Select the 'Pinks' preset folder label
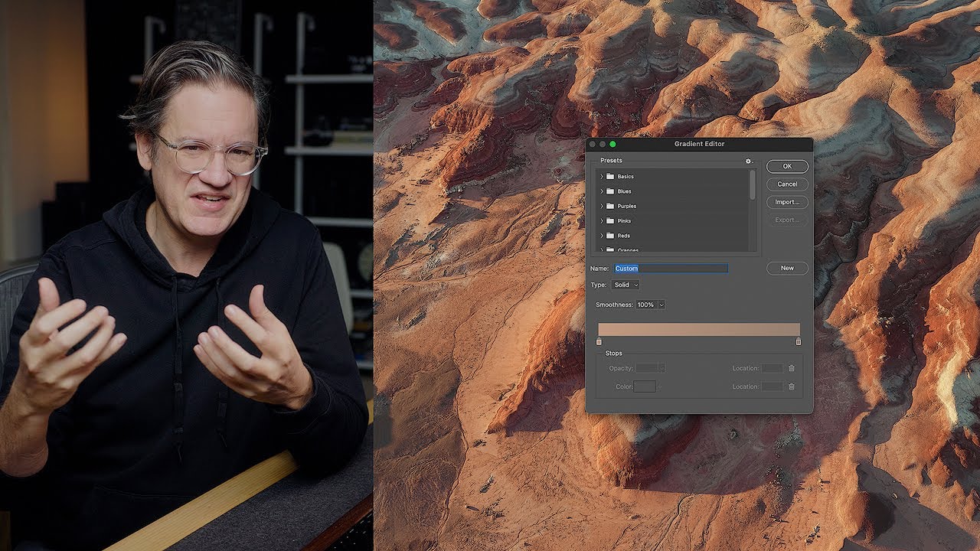 coord(624,221)
